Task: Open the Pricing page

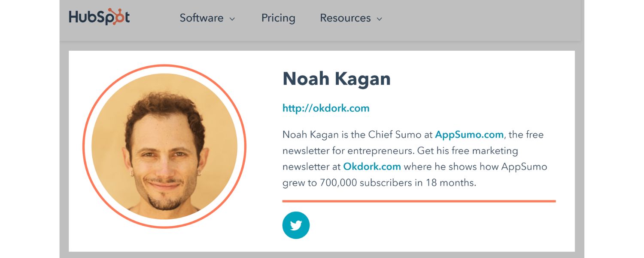Action: (278, 18)
